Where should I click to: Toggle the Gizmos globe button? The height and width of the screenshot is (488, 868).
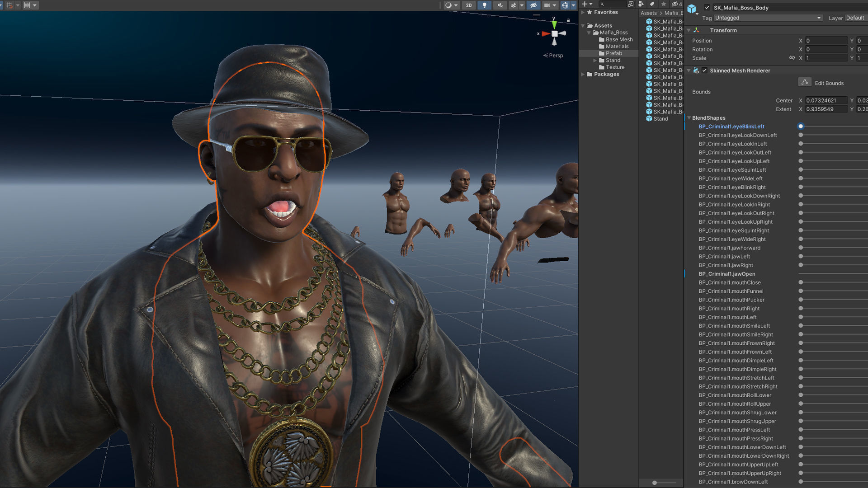565,5
